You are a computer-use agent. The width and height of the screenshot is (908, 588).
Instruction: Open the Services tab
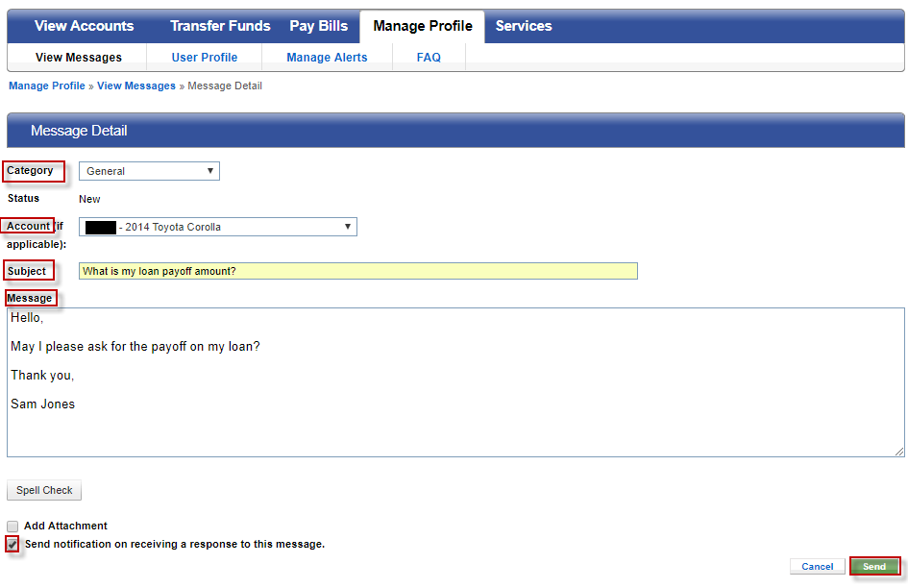pyautogui.click(x=524, y=26)
